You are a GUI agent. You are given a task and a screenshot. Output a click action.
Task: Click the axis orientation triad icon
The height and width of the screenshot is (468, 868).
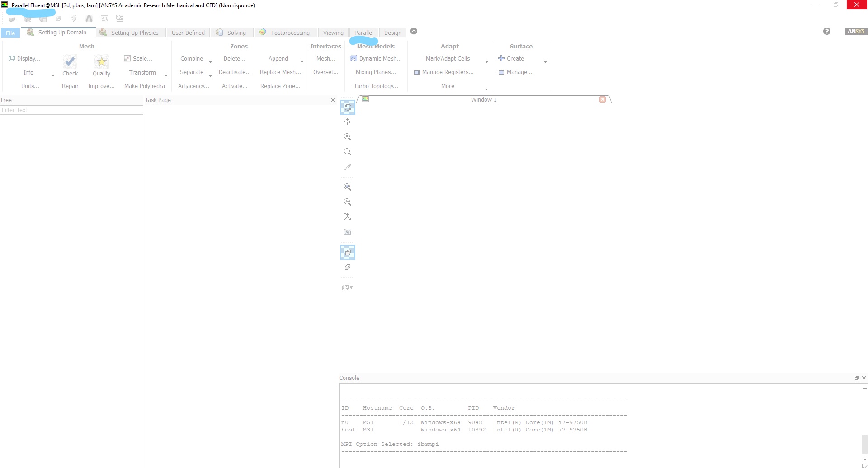click(348, 217)
